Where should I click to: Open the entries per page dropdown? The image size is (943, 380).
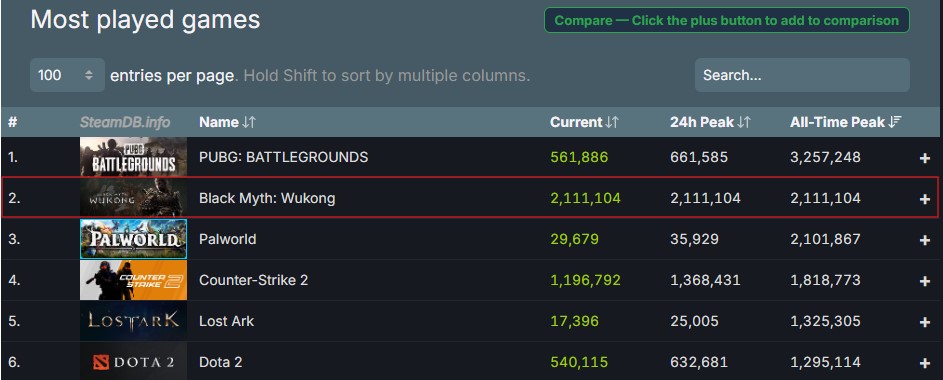click(67, 75)
